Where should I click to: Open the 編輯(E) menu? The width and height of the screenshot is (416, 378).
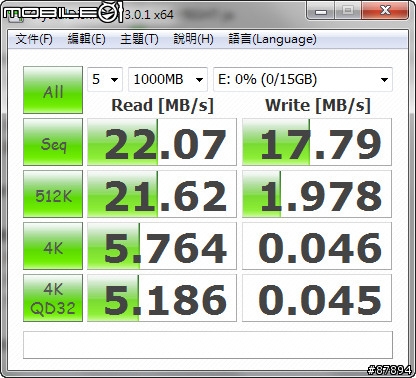click(x=86, y=39)
